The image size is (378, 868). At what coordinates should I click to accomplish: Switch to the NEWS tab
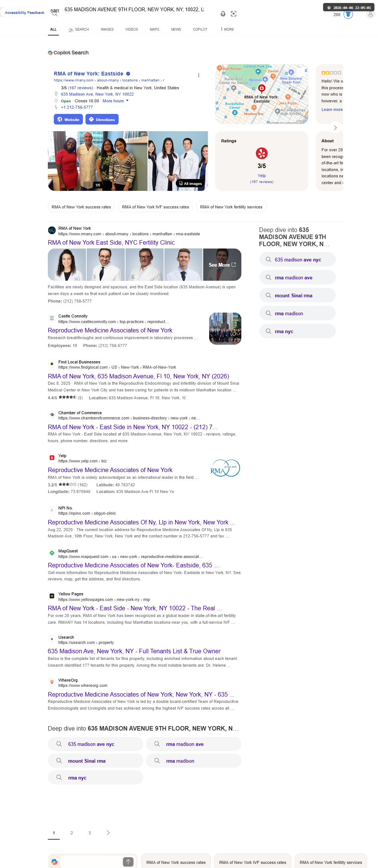click(x=176, y=29)
